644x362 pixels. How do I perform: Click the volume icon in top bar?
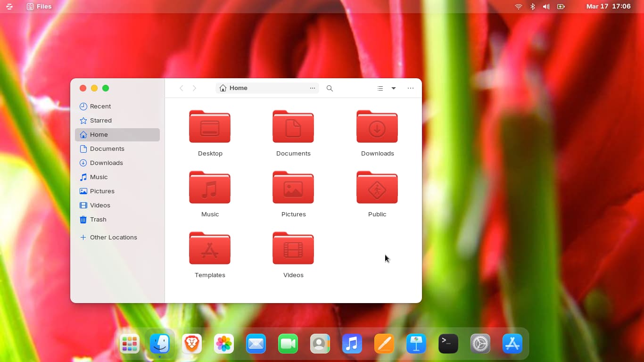(x=546, y=7)
